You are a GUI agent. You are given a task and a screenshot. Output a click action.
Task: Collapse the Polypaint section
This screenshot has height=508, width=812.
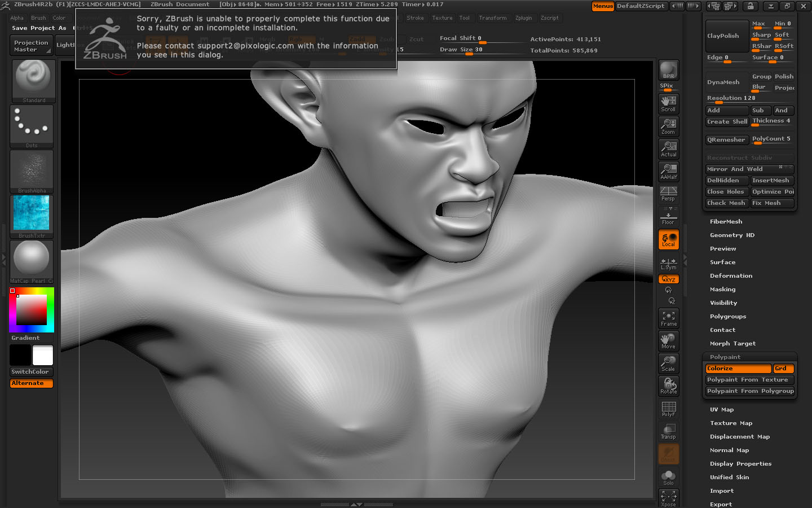coord(725,357)
